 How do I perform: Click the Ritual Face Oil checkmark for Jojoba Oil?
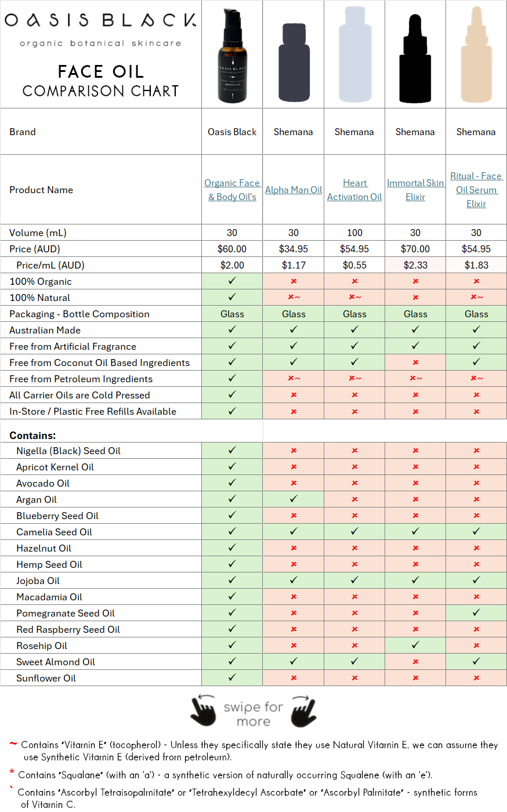pos(476,580)
